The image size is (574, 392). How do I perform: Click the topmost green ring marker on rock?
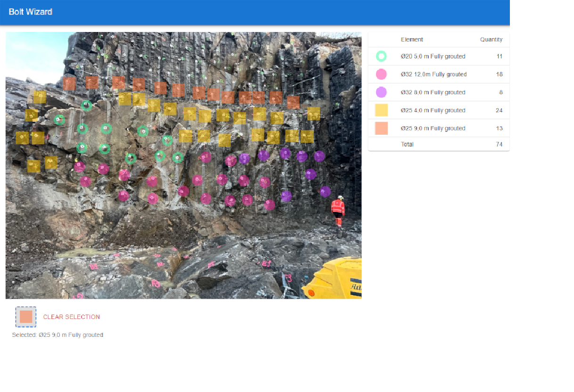click(86, 105)
